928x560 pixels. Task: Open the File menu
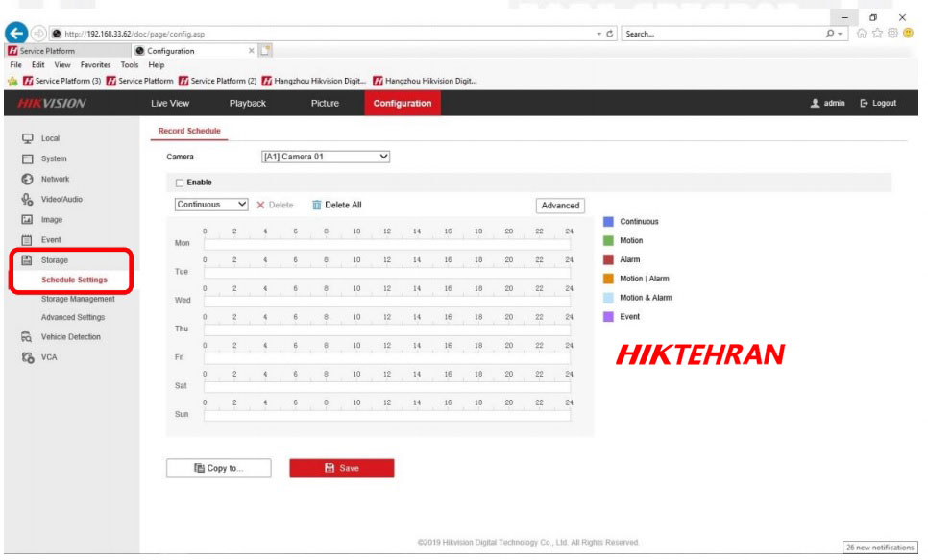pos(16,65)
